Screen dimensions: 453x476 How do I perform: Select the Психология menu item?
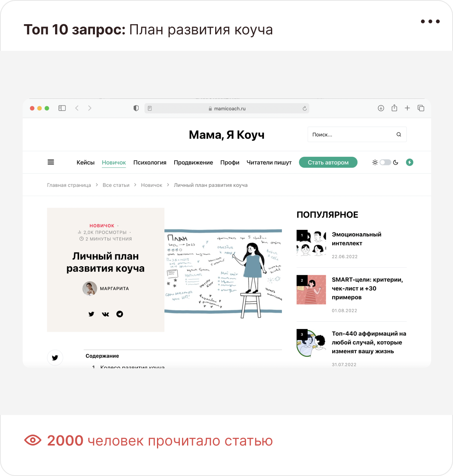[150, 163]
